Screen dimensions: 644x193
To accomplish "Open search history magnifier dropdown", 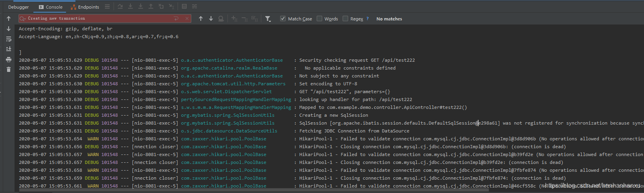I will pos(23,18).
